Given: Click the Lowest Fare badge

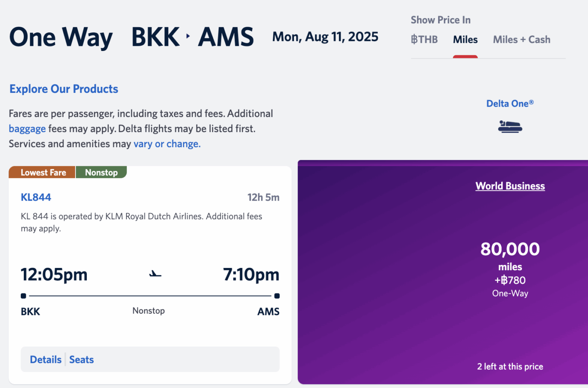Looking at the screenshot, I should [x=42, y=172].
